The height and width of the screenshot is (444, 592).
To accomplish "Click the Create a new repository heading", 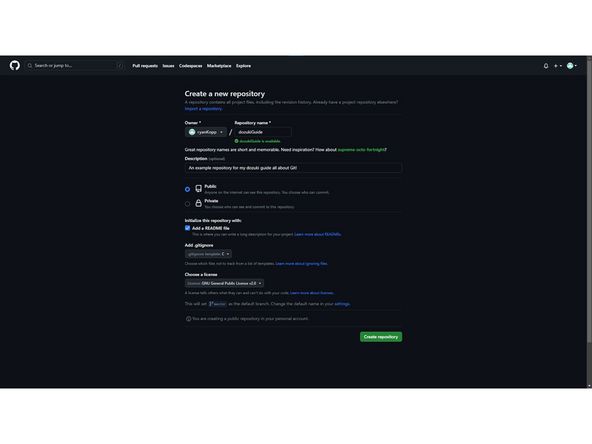I will pos(225,94).
